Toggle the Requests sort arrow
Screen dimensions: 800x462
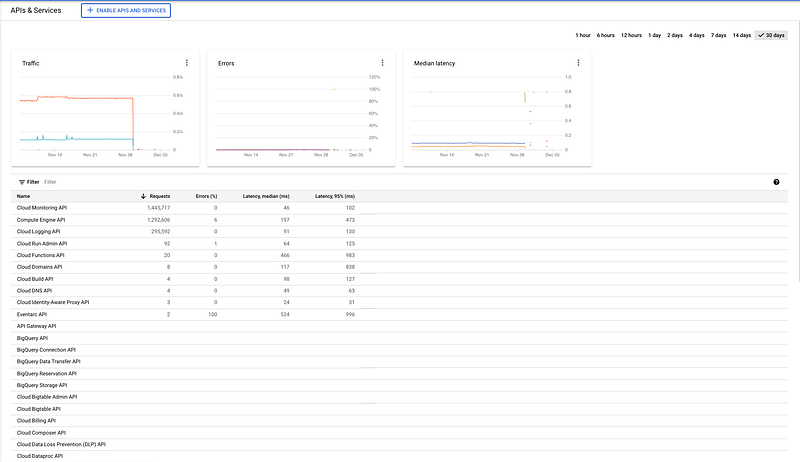[x=143, y=196]
